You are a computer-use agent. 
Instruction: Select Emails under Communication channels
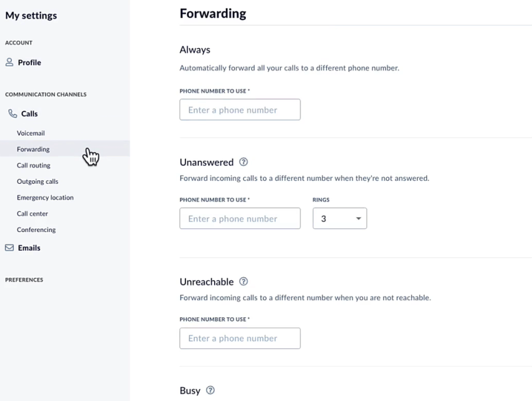(28, 247)
